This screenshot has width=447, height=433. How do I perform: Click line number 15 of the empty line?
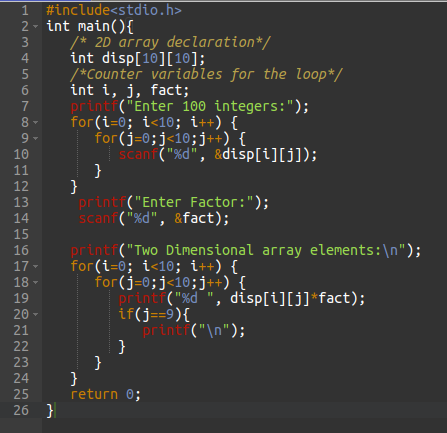click(21, 234)
